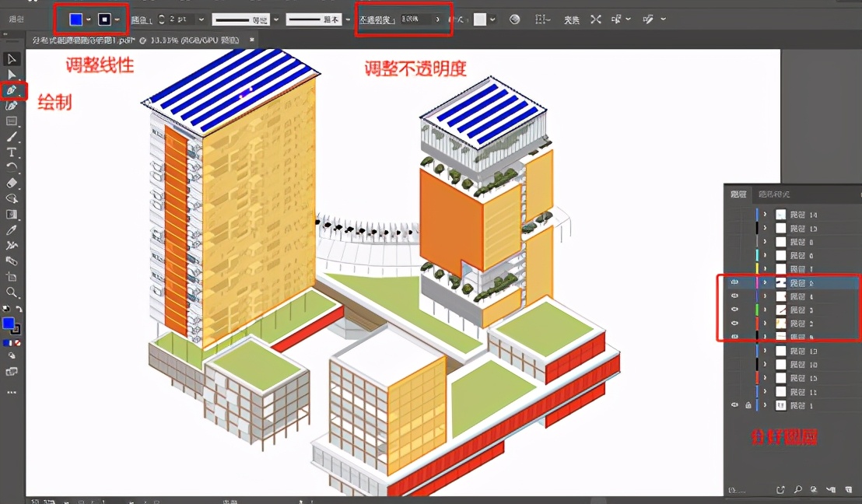Click the Transform text button
Viewport: 862px width, 504px height.
[572, 19]
